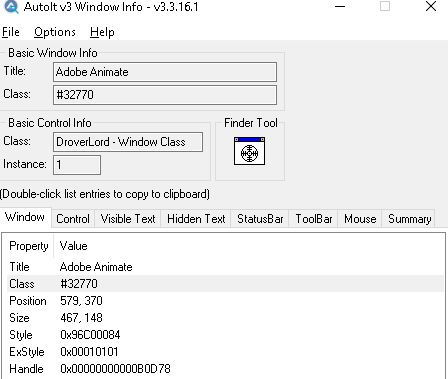Switch to the Visible Text tab
The height and width of the screenshot is (379, 448).
(x=128, y=219)
